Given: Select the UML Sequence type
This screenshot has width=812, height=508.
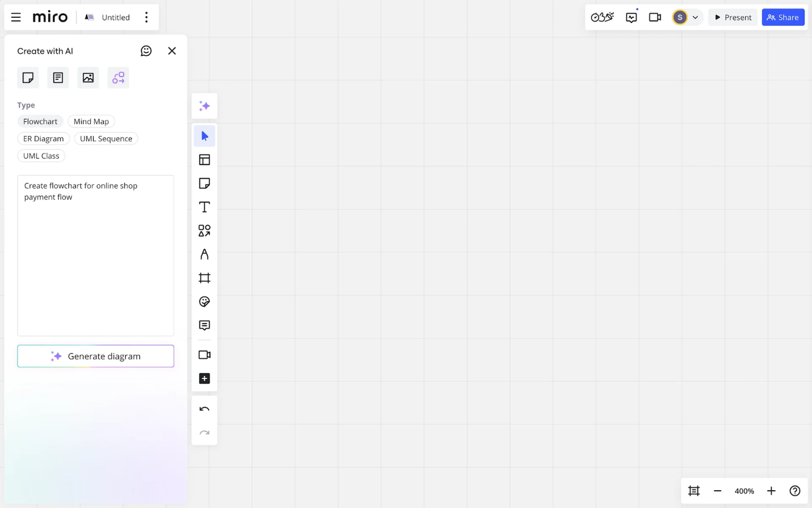Looking at the screenshot, I should tap(106, 138).
